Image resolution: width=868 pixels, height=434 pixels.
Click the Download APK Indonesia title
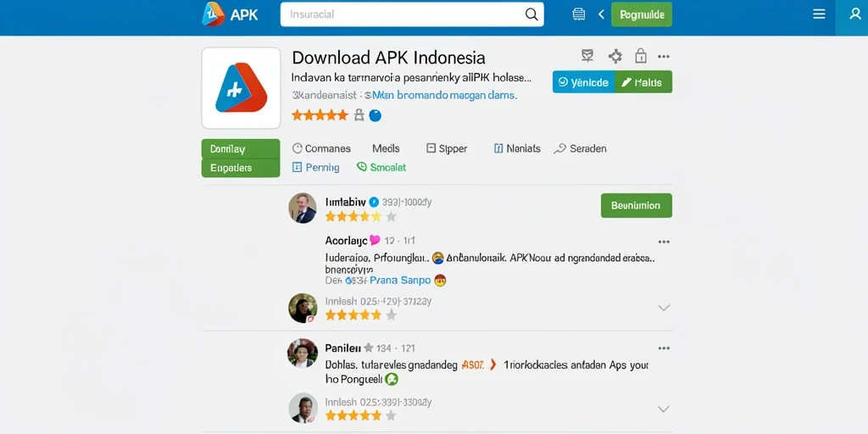click(388, 58)
